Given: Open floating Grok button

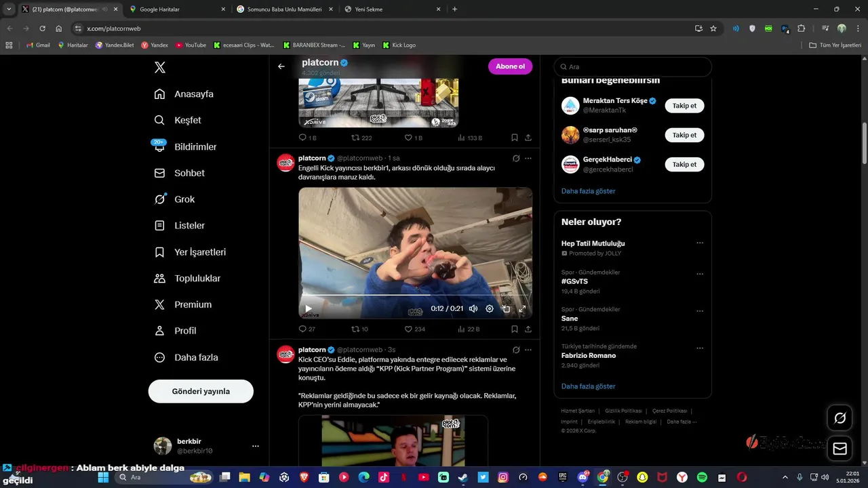Looking at the screenshot, I should pyautogui.click(x=840, y=418).
